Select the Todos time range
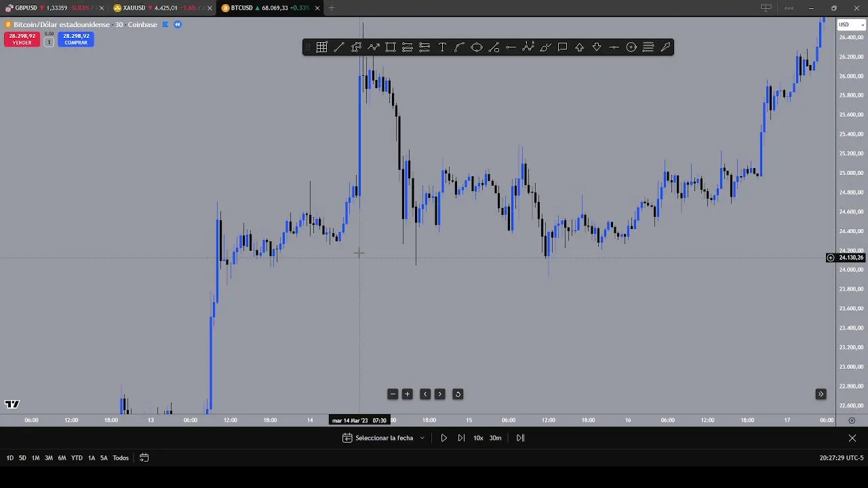The image size is (868, 488). (x=121, y=457)
